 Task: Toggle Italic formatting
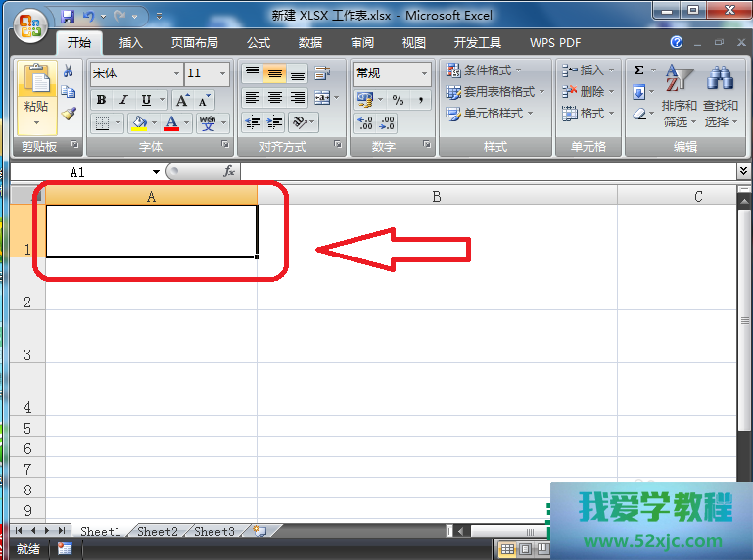coord(123,100)
